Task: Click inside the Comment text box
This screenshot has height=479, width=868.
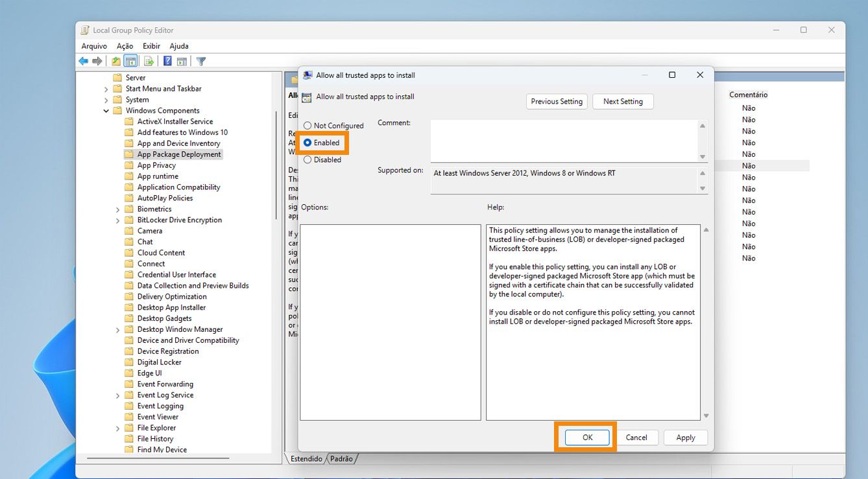Action: pyautogui.click(x=563, y=141)
